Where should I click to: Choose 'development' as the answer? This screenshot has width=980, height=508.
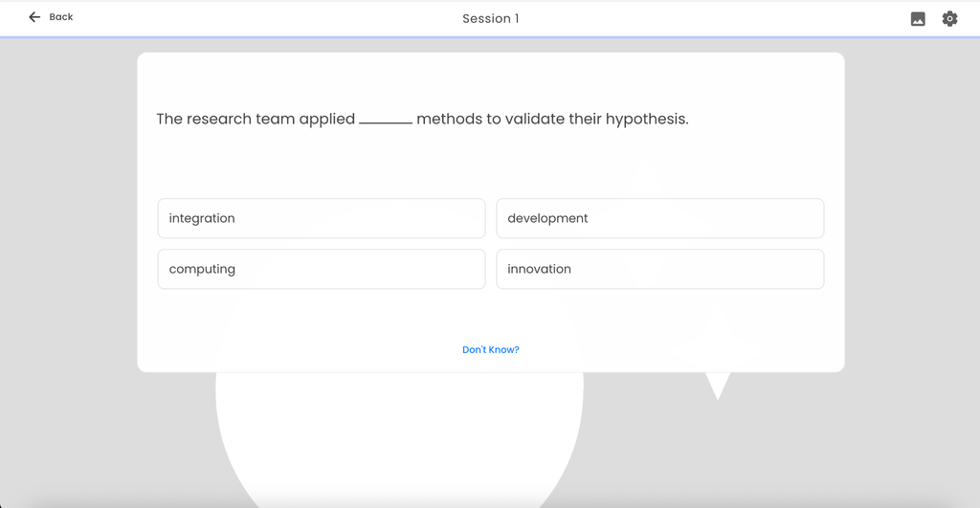[660, 218]
